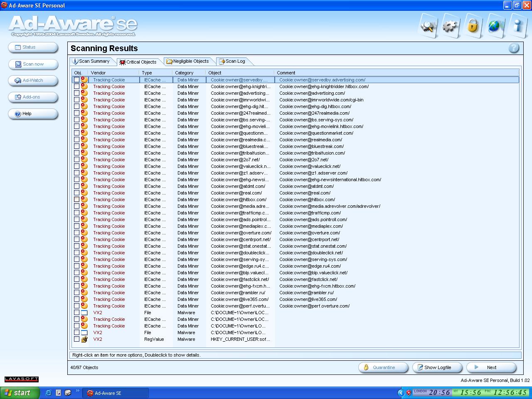532x399 pixels.
Task: Click the cookie icon in the fastclick.net row
Action: coord(84,279)
